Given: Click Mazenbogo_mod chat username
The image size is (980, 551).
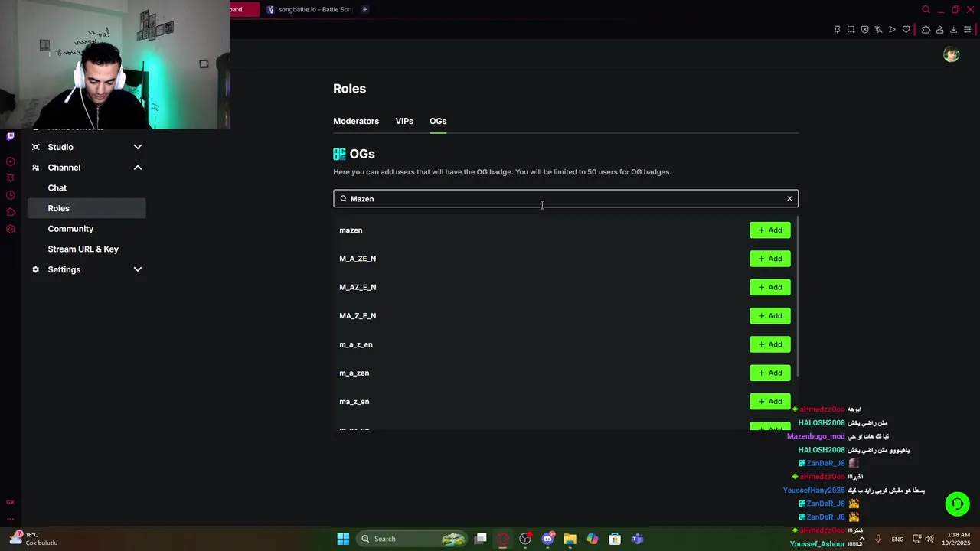Looking at the screenshot, I should pyautogui.click(x=815, y=436).
